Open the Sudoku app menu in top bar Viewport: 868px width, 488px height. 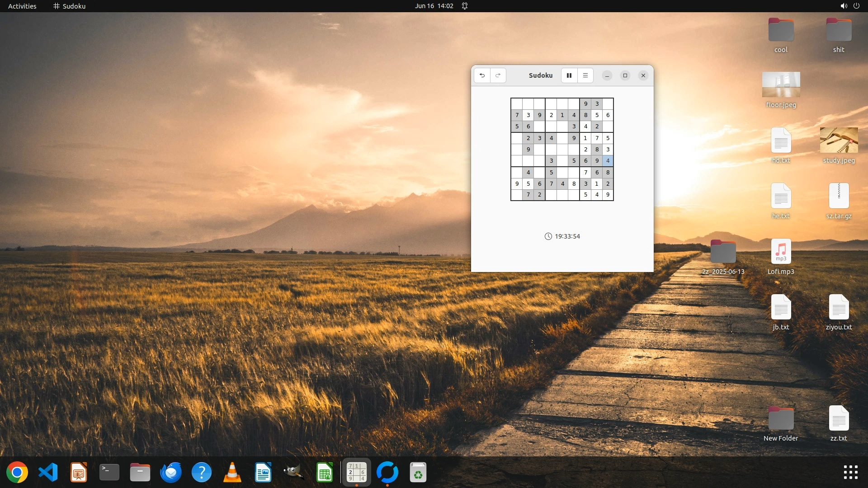69,6
